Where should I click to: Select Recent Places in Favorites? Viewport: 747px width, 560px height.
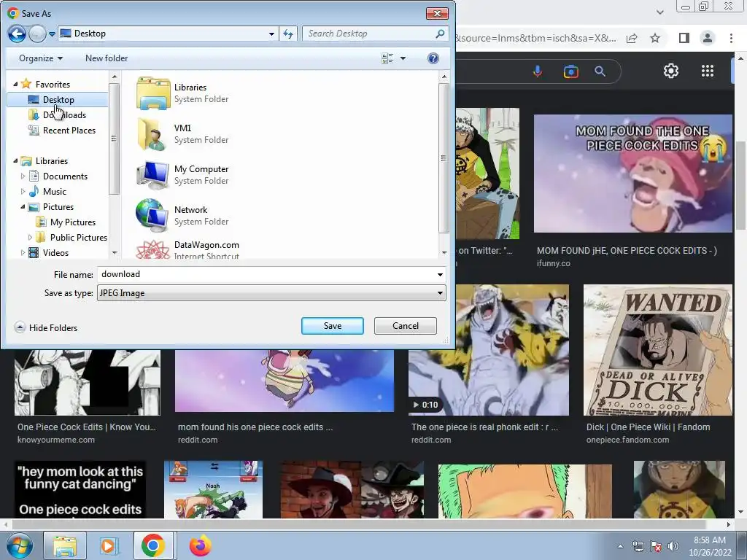coord(69,130)
